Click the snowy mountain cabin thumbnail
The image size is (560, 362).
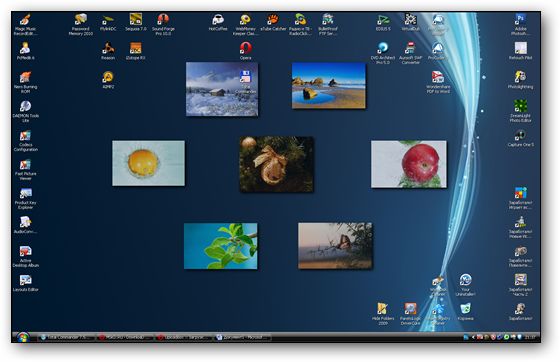coord(222,89)
